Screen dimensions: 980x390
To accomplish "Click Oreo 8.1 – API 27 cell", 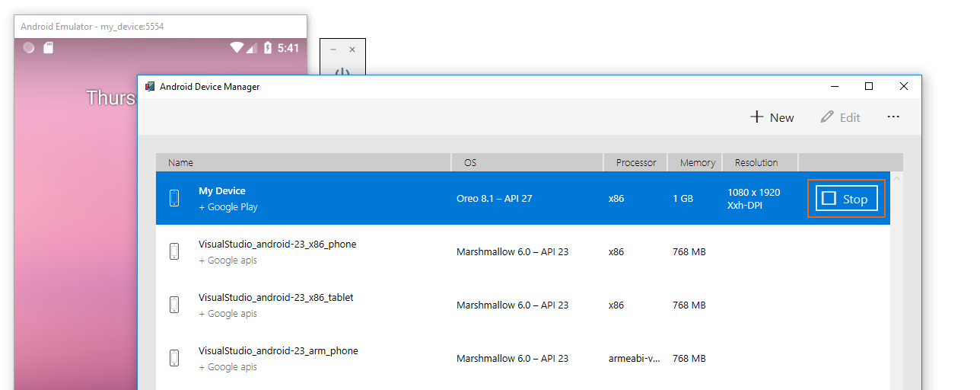I will pyautogui.click(x=495, y=198).
